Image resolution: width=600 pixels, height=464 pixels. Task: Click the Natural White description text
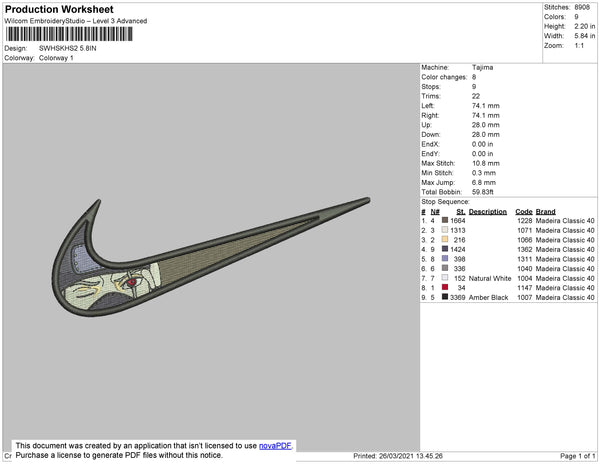pyautogui.click(x=490, y=278)
